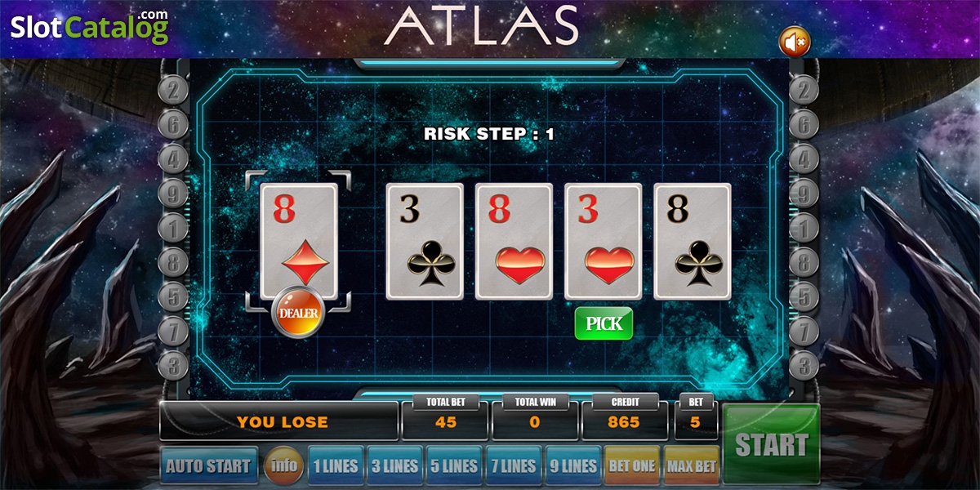
Task: Choose the 1 LINES option
Action: coord(335,466)
